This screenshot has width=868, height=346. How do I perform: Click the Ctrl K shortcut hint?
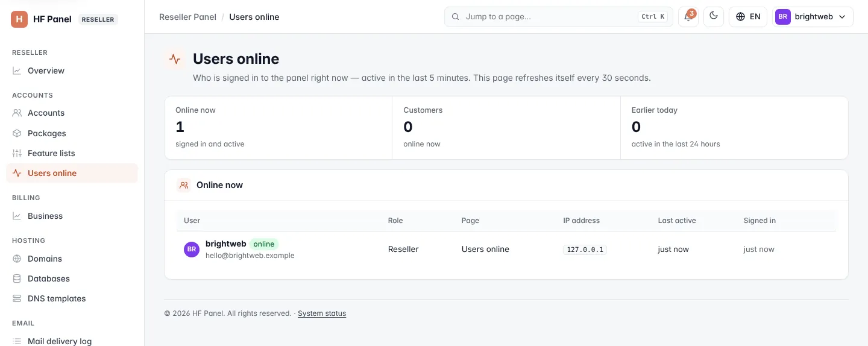tap(653, 17)
